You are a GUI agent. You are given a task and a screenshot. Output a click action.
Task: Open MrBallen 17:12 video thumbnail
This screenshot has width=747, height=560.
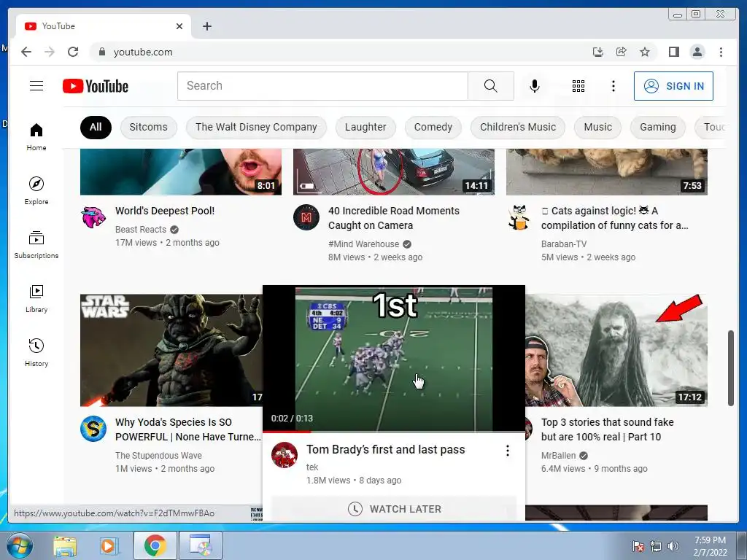pyautogui.click(x=616, y=350)
